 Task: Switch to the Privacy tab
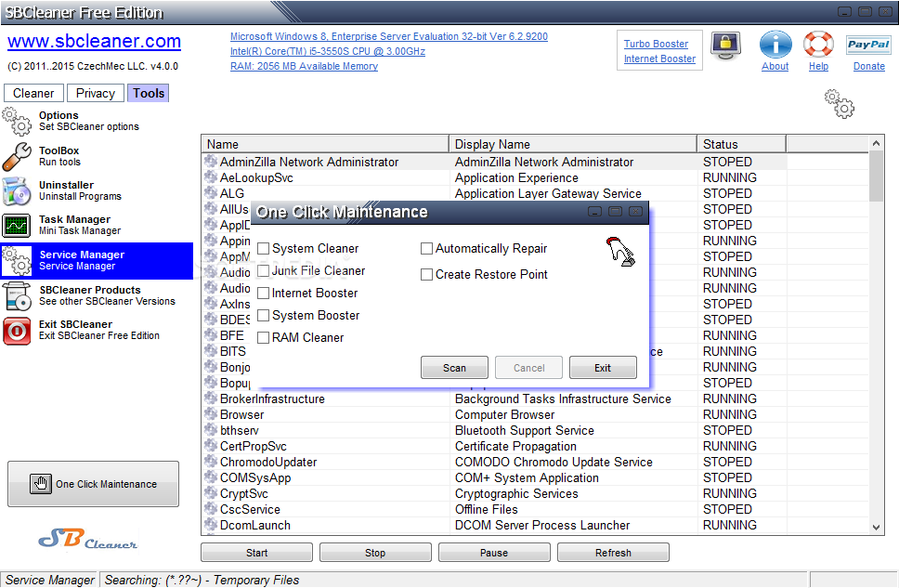pyautogui.click(x=95, y=93)
